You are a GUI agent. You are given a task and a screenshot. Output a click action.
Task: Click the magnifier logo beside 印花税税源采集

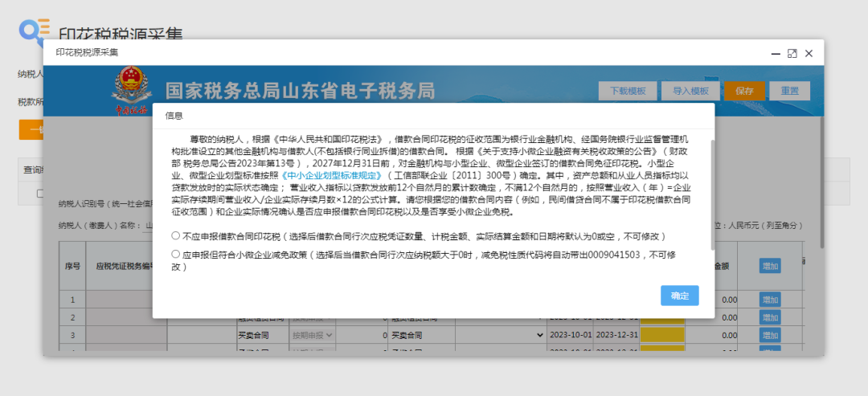click(35, 32)
